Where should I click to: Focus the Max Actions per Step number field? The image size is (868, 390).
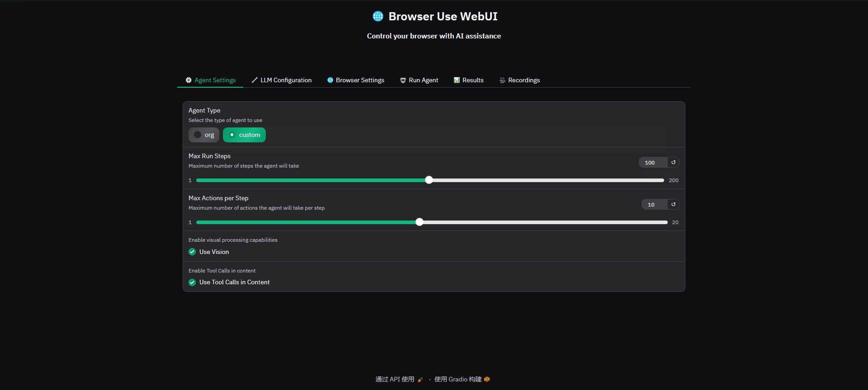click(655, 204)
